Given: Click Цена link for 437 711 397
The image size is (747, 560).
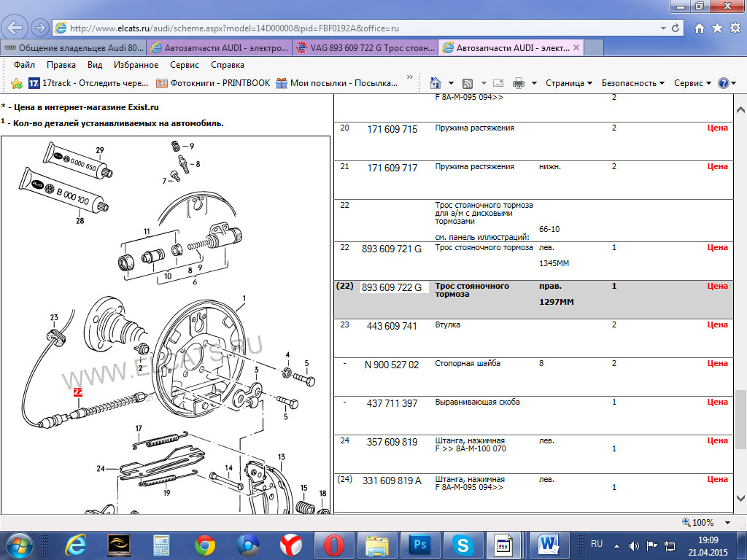Looking at the screenshot, I should click(718, 402).
